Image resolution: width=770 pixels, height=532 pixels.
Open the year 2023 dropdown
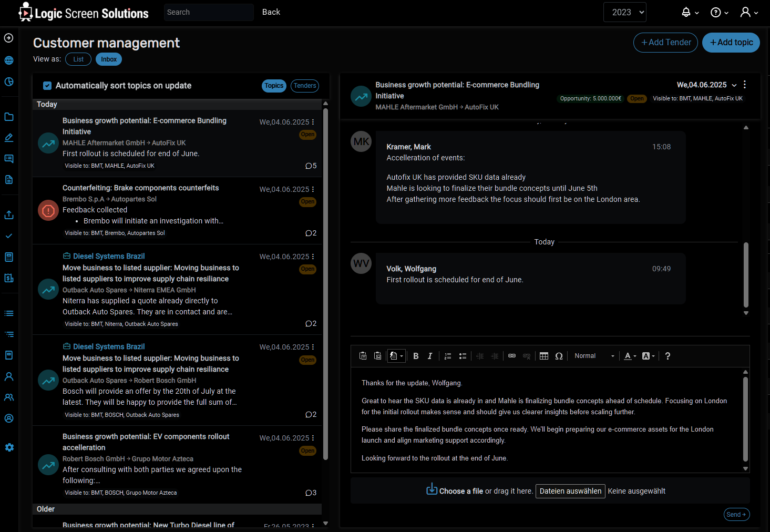tap(625, 12)
